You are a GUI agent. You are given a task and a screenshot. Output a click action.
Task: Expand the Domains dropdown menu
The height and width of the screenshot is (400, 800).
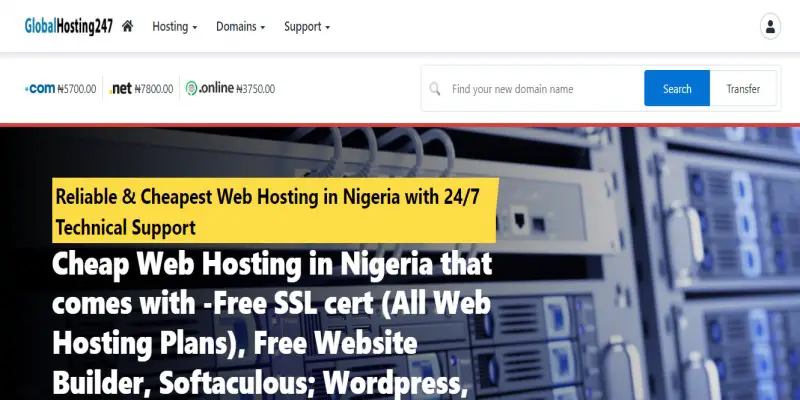coord(240,27)
